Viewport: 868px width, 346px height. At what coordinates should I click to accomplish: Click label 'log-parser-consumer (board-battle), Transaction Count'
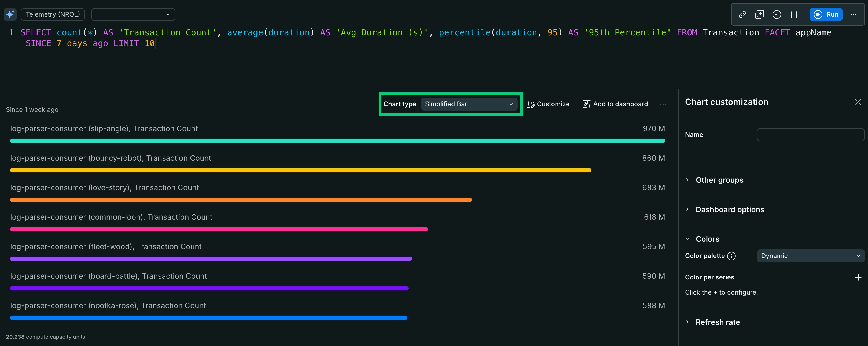[108, 276]
